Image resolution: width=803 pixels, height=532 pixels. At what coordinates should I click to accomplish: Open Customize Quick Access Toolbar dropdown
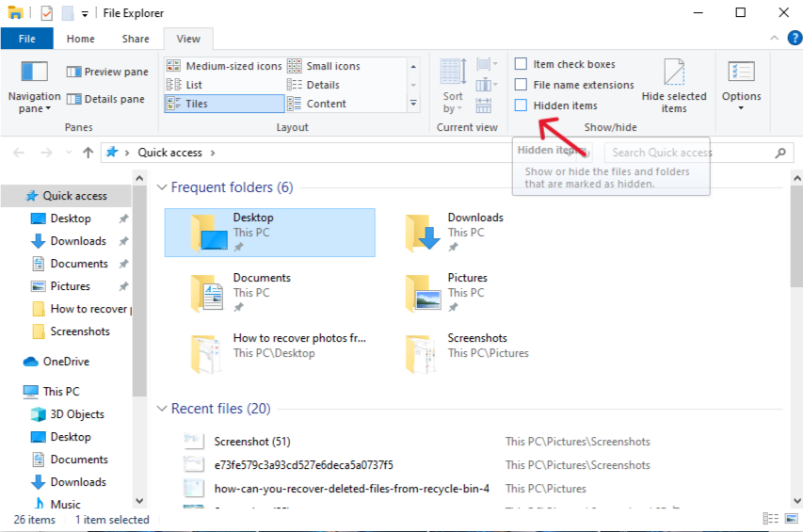85,14
